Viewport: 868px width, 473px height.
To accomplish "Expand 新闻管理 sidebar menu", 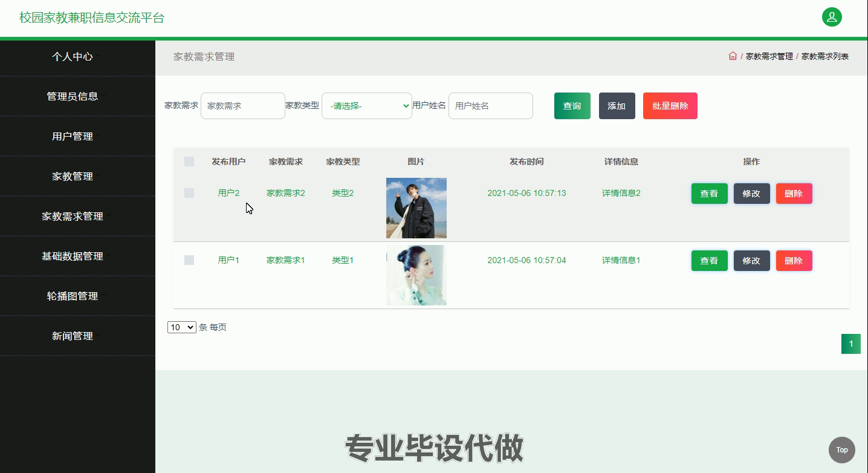I will [73, 336].
